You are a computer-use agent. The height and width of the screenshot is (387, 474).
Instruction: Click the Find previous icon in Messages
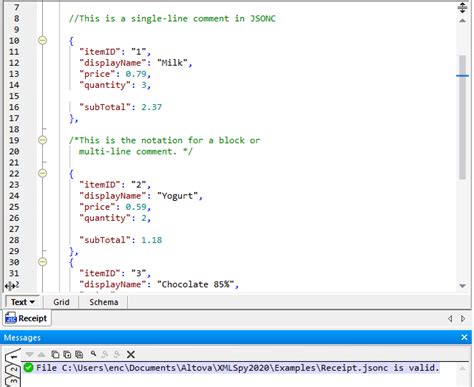tap(105, 354)
